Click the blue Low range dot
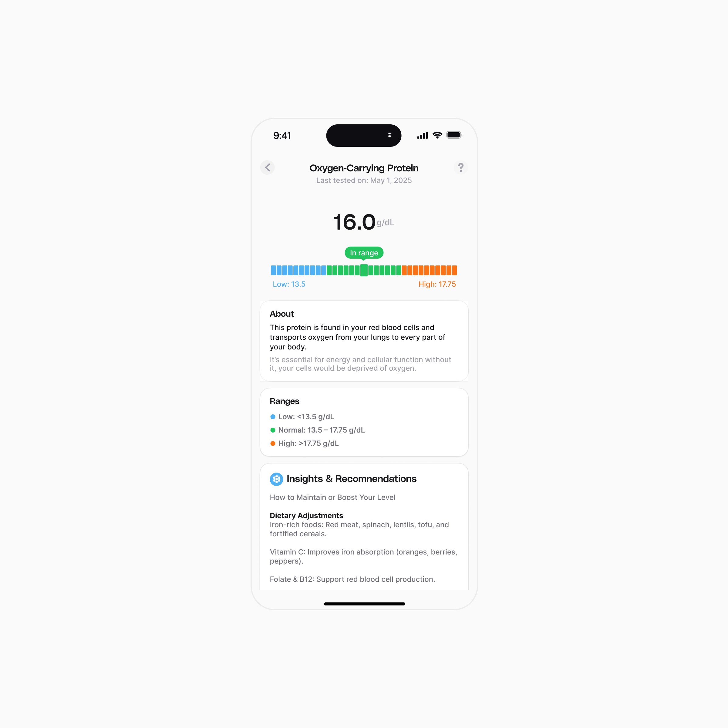 tap(273, 417)
